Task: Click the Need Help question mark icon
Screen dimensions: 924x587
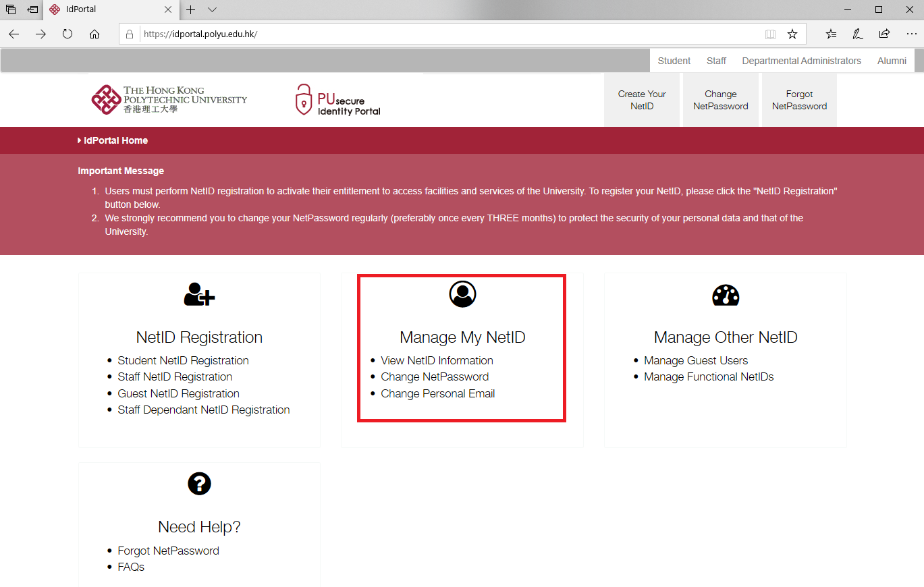Action: [199, 483]
